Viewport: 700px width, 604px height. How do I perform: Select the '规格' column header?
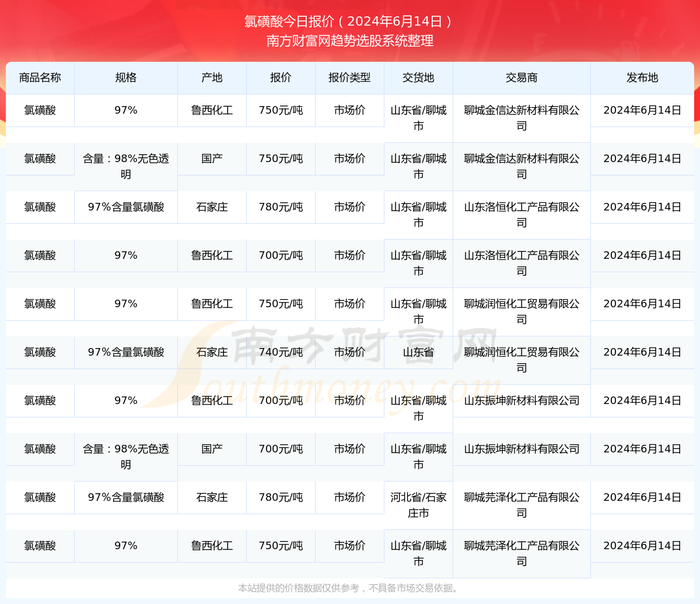126,78
